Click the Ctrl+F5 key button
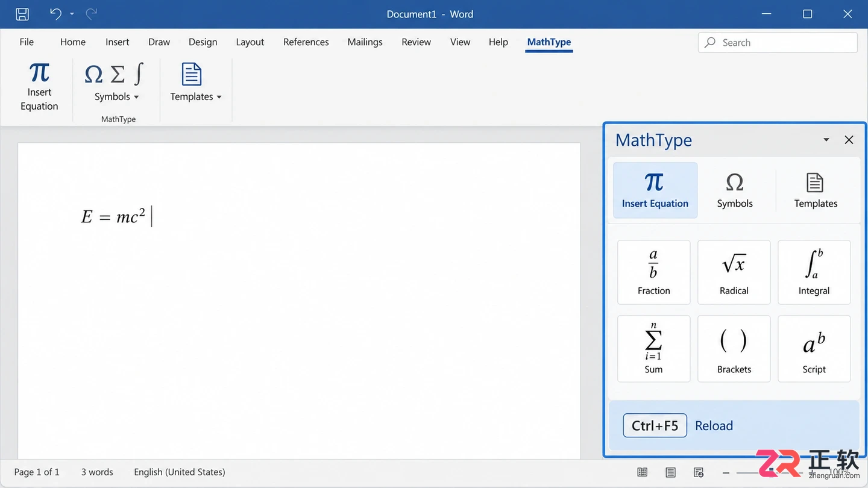The width and height of the screenshot is (868, 488). coord(655,425)
